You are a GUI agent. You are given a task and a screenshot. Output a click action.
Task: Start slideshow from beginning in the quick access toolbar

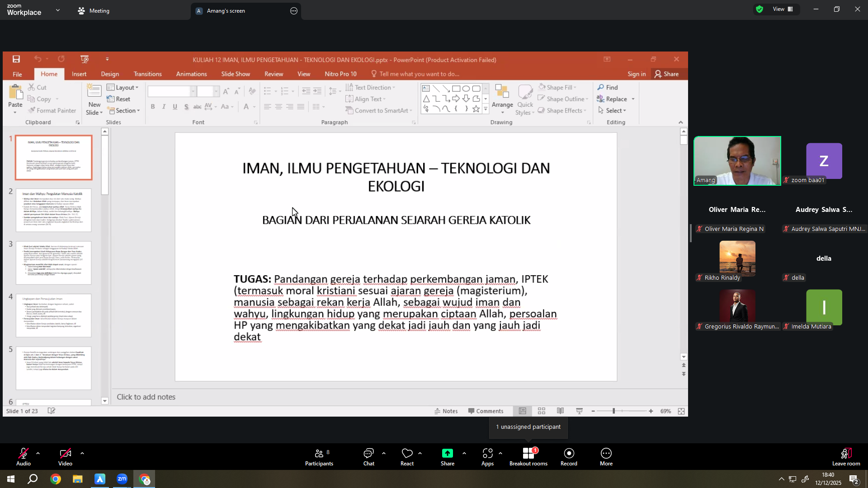(x=85, y=59)
